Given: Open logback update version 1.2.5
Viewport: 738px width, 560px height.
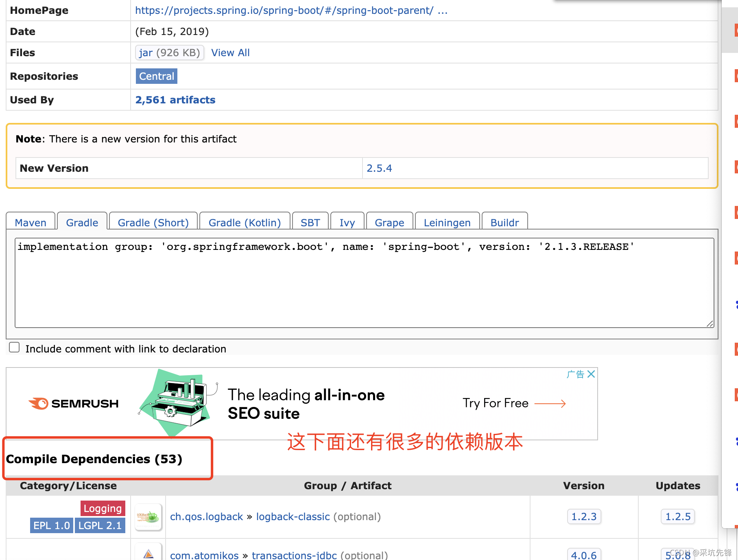Looking at the screenshot, I should (x=678, y=516).
